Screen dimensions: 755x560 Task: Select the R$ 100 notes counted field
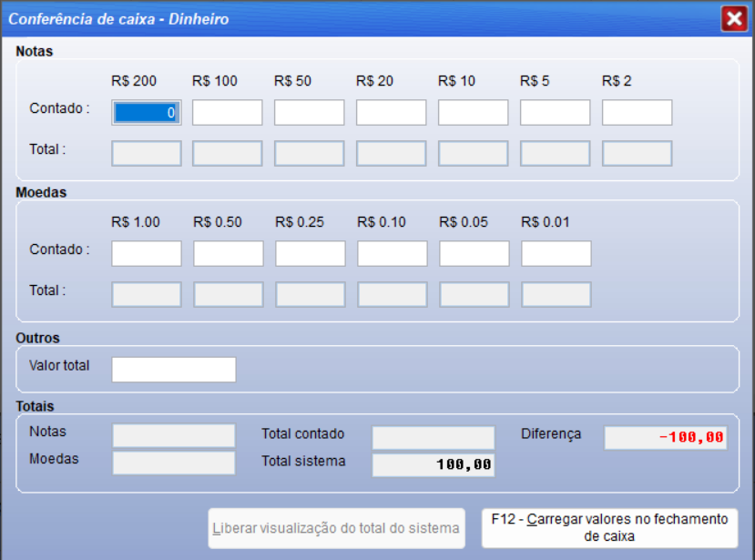tap(227, 113)
